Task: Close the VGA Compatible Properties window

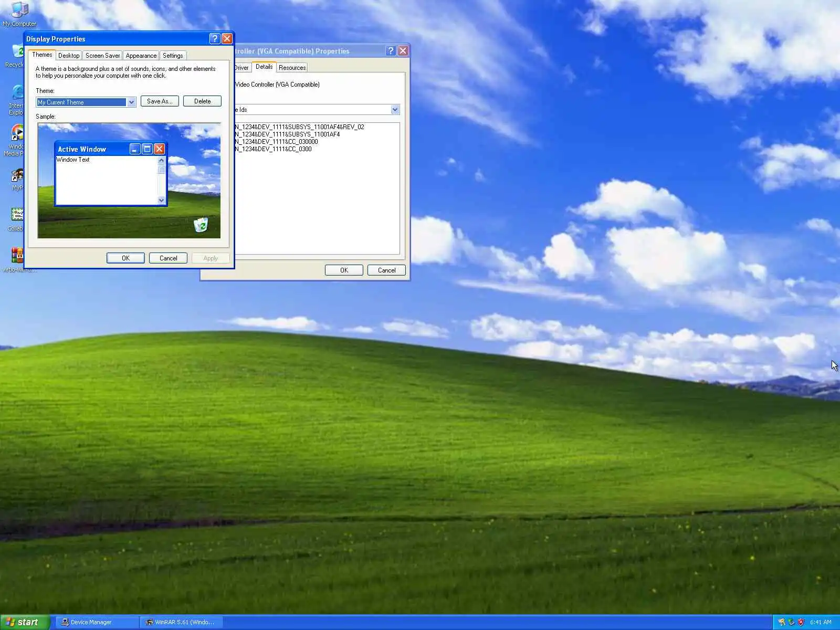Action: (403, 50)
